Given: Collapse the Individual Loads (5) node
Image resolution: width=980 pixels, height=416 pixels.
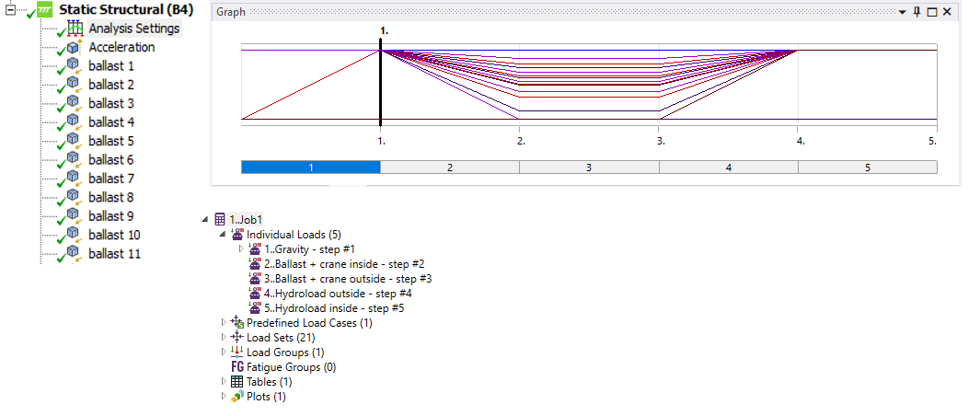Looking at the screenshot, I should (x=224, y=235).
